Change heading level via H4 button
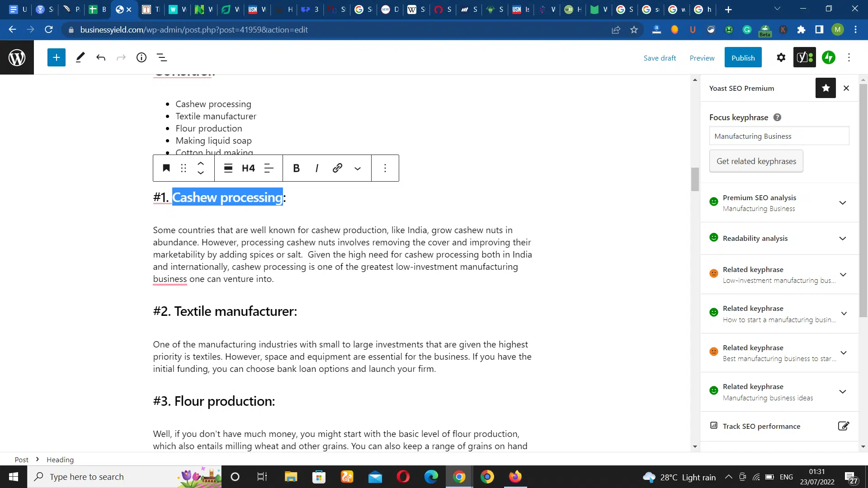This screenshot has width=868, height=488. point(248,168)
